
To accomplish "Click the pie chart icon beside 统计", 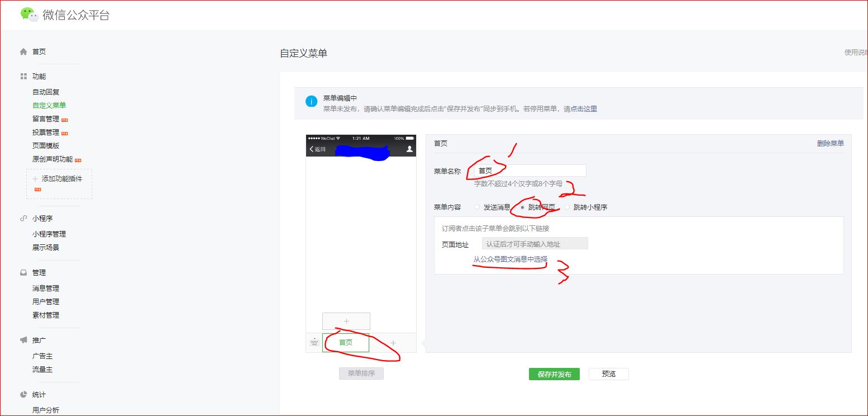I will click(23, 394).
